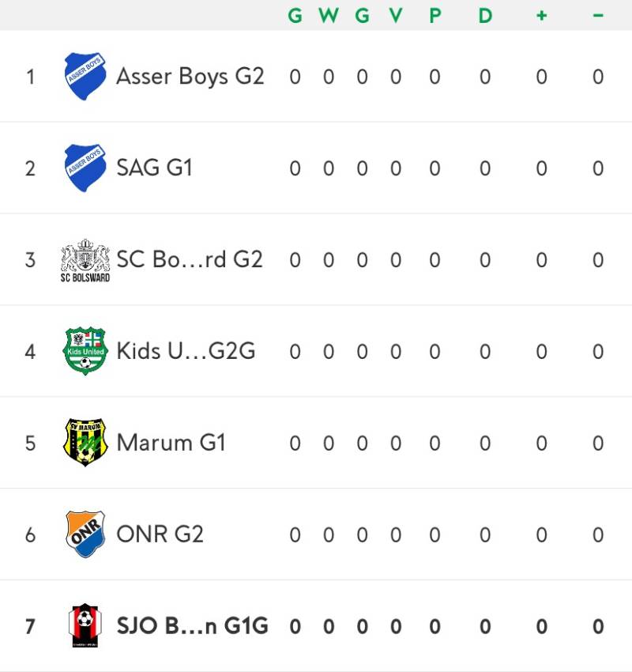Select the P column header
The width and height of the screenshot is (632, 672).
(434, 16)
